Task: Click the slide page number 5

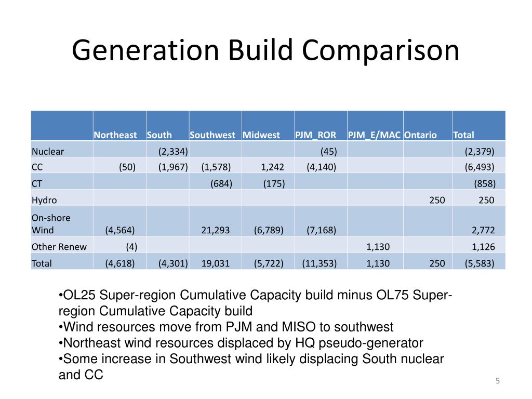Action: pos(498,381)
